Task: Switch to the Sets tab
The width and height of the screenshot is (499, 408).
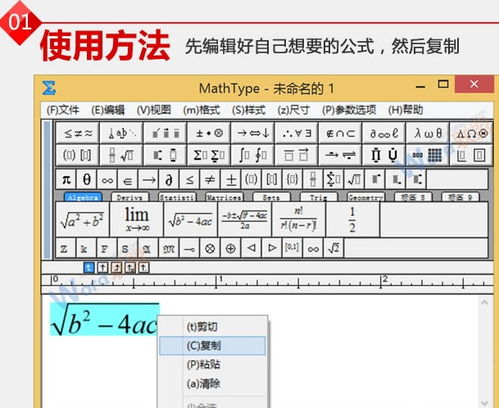Action: click(x=271, y=197)
